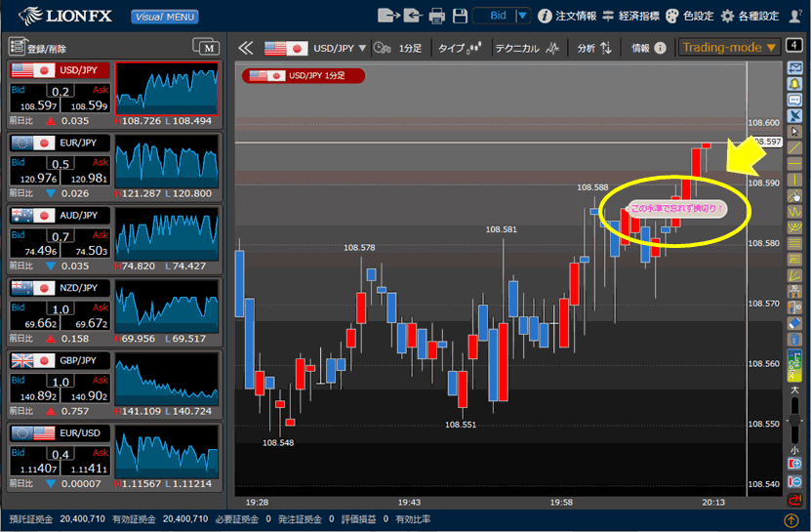Click the candle measure tool icon
Screen dimensions: 811x532
coord(794,307)
